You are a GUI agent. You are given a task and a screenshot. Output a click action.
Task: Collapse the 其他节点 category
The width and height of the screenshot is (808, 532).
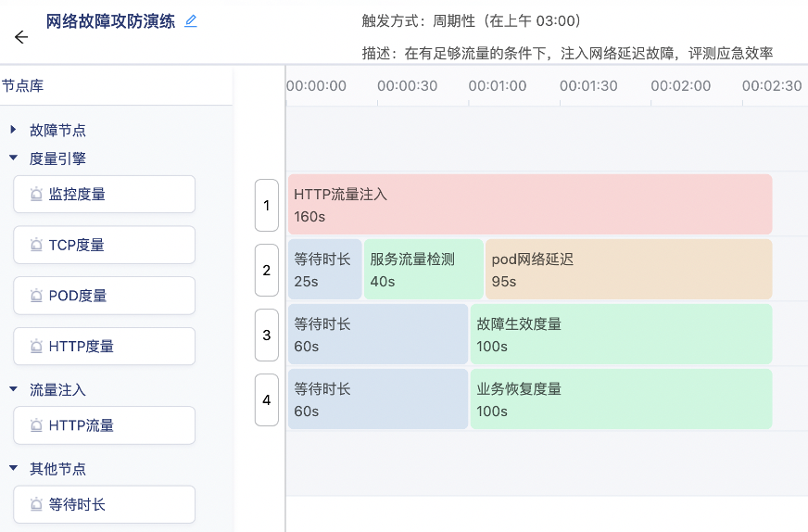(x=14, y=469)
